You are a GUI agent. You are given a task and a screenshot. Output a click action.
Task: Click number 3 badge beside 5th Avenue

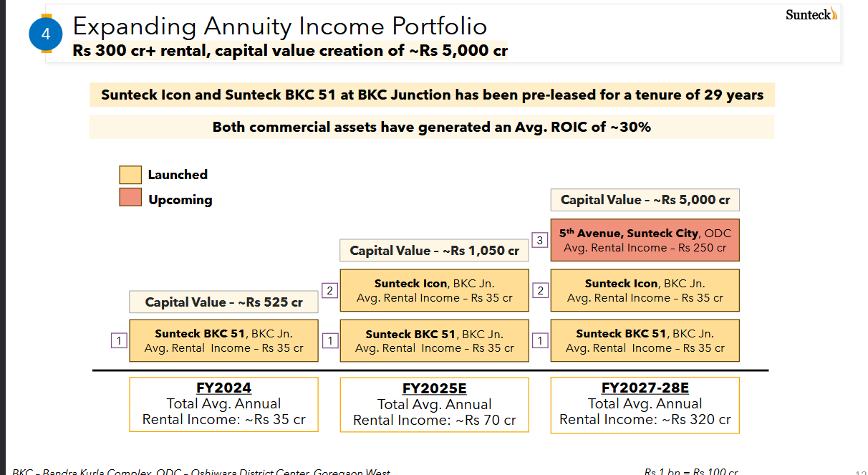[x=540, y=241]
